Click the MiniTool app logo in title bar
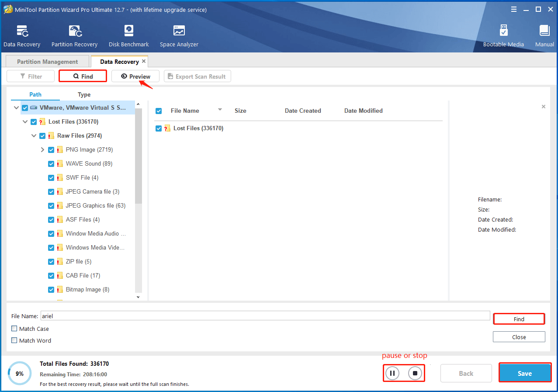This screenshot has width=558, height=392. click(8, 9)
